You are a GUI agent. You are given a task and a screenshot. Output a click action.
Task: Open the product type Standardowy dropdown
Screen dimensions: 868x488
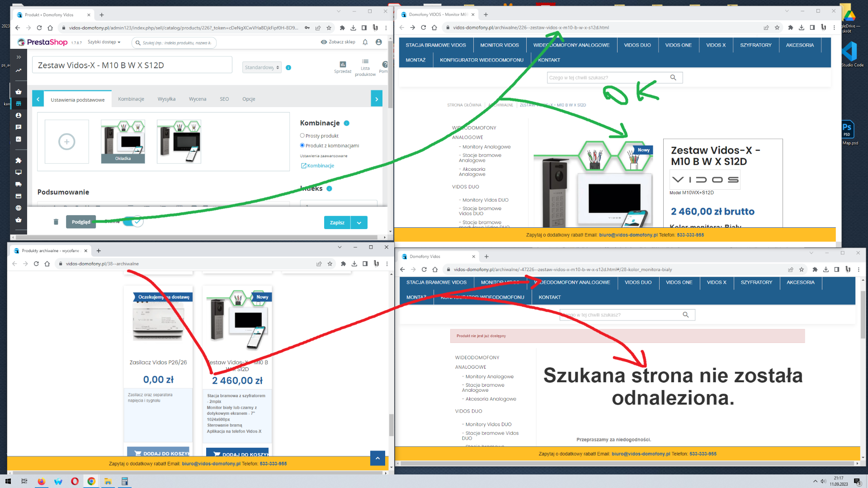262,68
